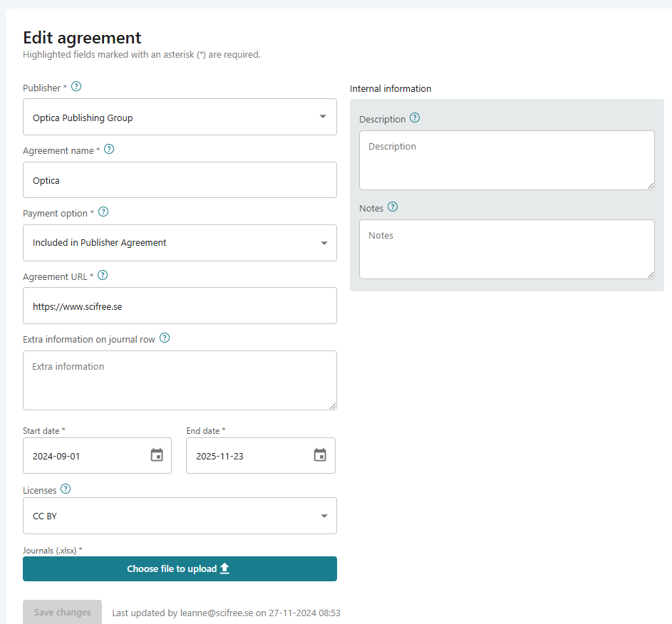Open the Licenses help icon
Screen dimensions: 672x624
point(66,489)
